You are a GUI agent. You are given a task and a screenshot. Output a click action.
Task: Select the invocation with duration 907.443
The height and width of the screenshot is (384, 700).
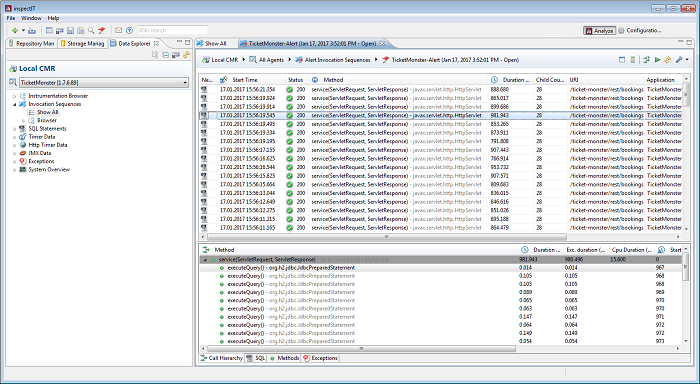441,150
